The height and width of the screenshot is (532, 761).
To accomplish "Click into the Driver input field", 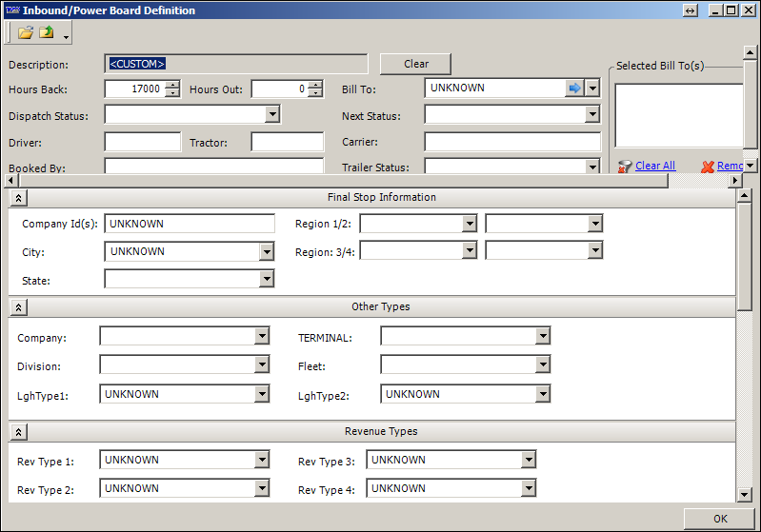I will click(x=142, y=143).
